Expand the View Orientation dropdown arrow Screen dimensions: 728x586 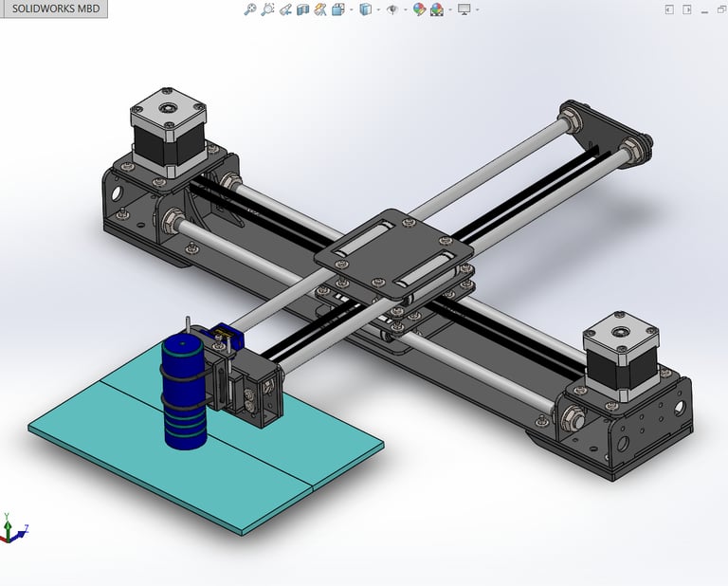tap(351, 9)
